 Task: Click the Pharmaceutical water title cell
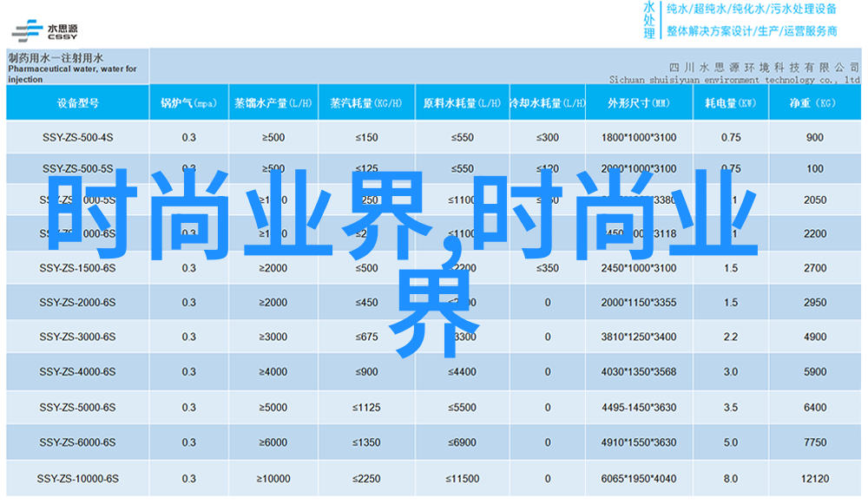tap(77, 66)
